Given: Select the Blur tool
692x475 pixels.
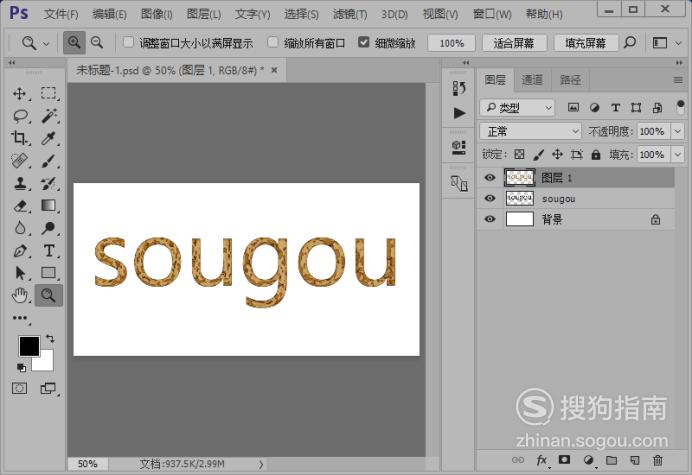Looking at the screenshot, I should pos(19,228).
